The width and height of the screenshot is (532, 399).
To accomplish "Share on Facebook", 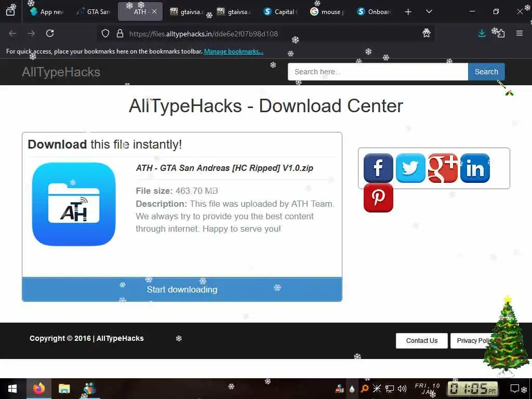I will coord(378,168).
